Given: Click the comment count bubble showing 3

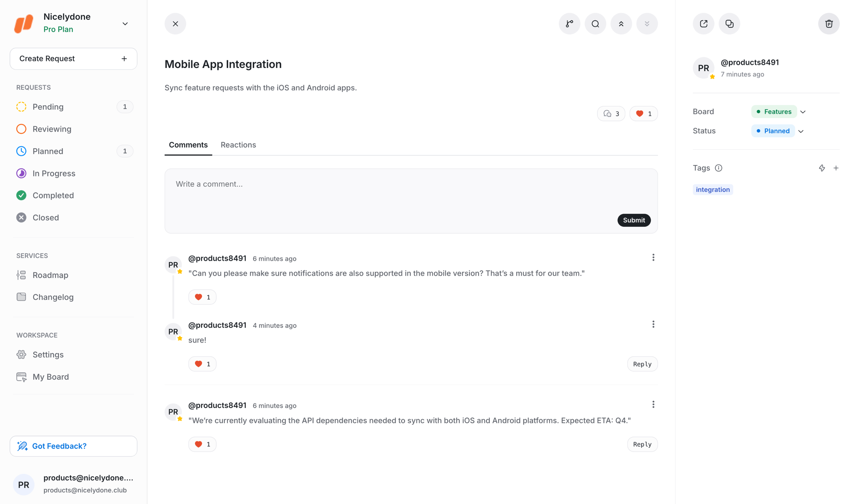Looking at the screenshot, I should click(611, 114).
